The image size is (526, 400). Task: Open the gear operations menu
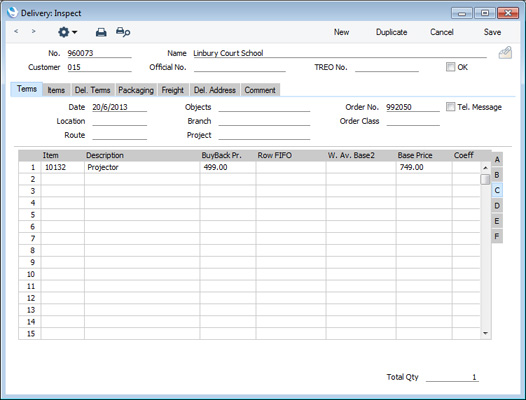tap(67, 32)
